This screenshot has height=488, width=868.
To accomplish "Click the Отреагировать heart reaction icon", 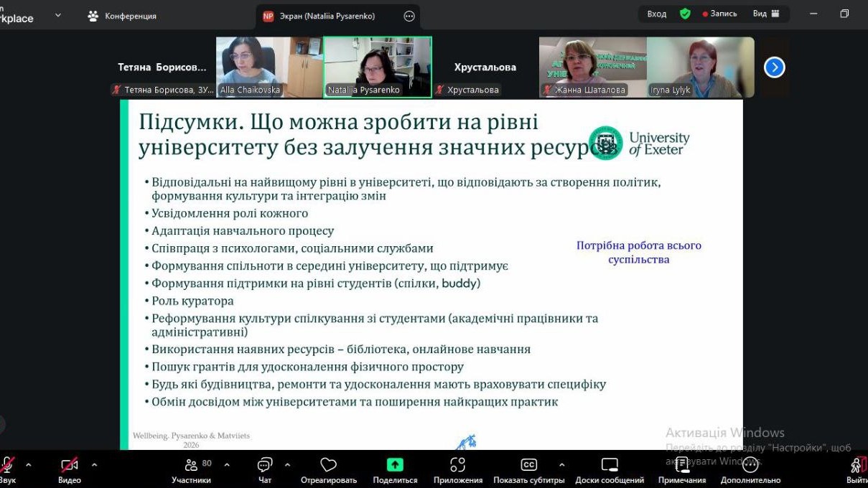I will [x=329, y=465].
